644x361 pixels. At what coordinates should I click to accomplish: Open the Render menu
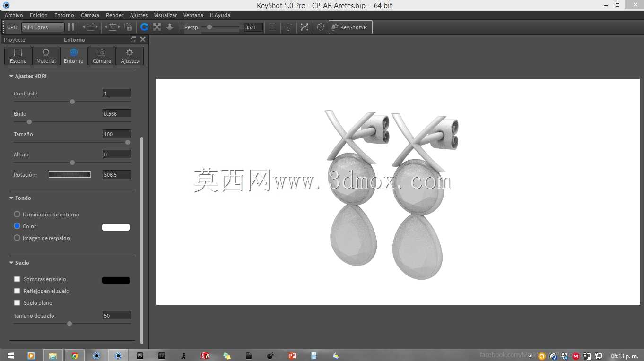pyautogui.click(x=114, y=15)
